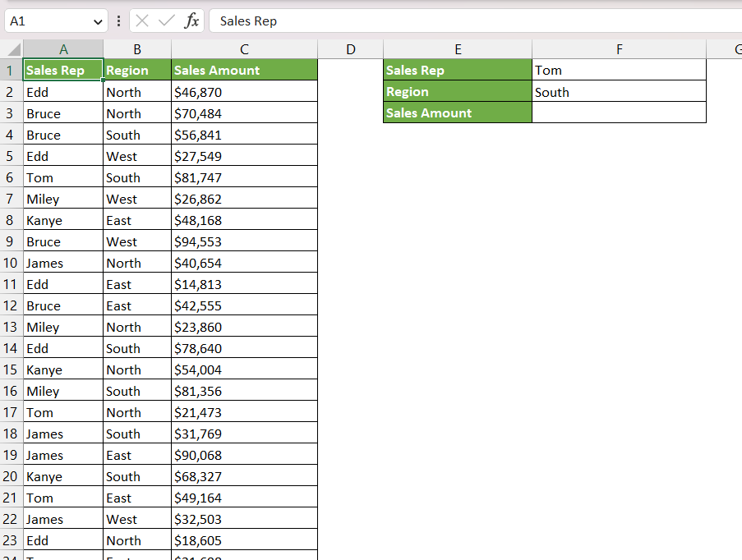The image size is (742, 560).
Task: Click cell E2 labeled Region
Action: click(458, 91)
